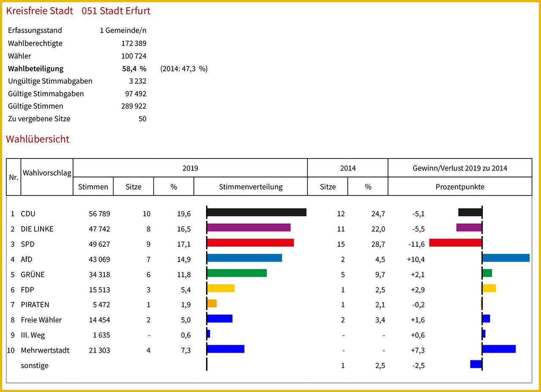The height and width of the screenshot is (392, 541).
Task: Select AfD's blue gain bar
Action: (506, 258)
